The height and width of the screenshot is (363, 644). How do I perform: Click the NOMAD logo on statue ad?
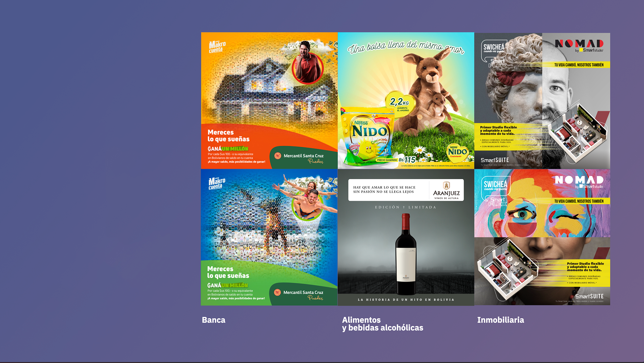tap(579, 46)
